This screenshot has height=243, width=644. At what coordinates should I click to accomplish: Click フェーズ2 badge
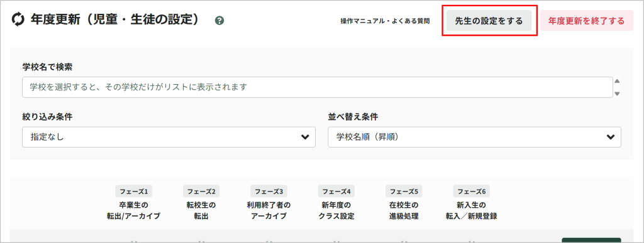[201, 192]
